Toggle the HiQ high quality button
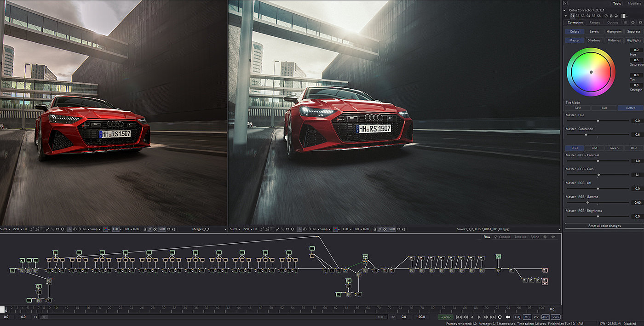This screenshot has width=644, height=326. 517,317
